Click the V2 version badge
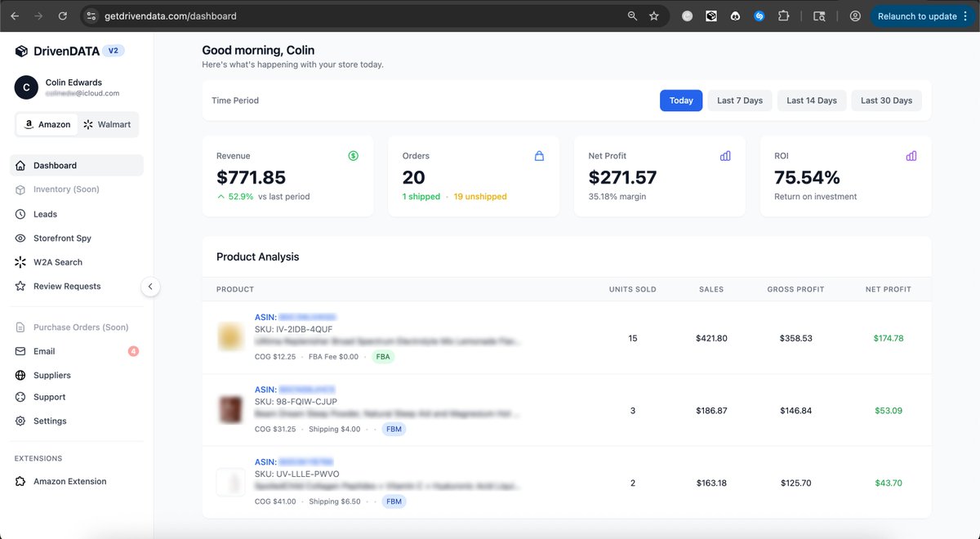This screenshot has width=980, height=539. [114, 51]
